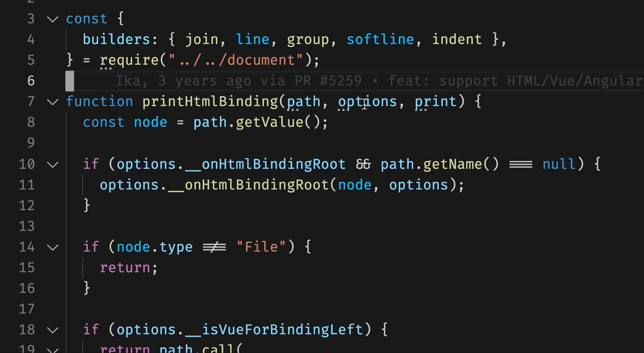The image size is (644, 353).
Task: Click getName on line 10
Action: coord(452,164)
